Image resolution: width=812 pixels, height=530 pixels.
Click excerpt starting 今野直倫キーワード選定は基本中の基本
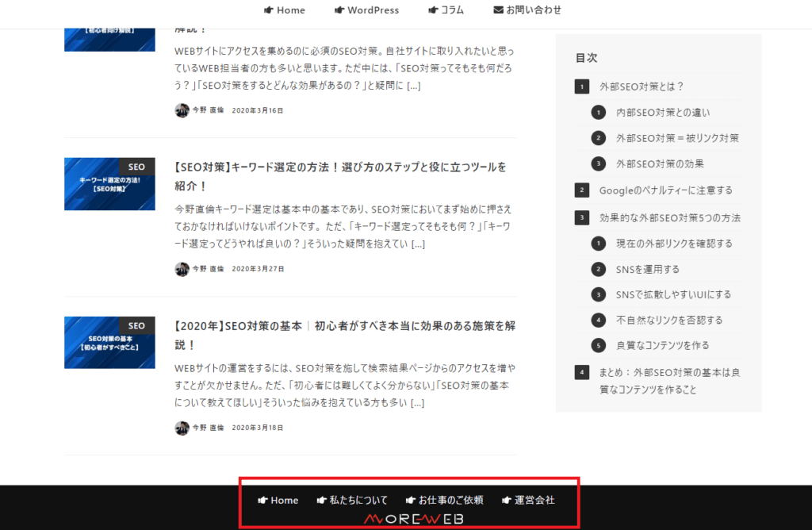tap(343, 226)
